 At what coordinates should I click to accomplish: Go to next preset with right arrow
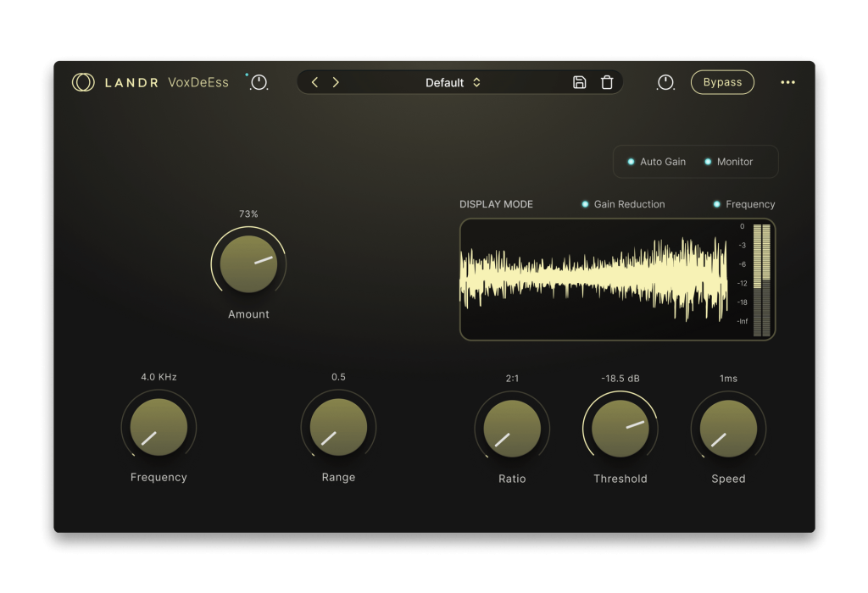pos(336,82)
